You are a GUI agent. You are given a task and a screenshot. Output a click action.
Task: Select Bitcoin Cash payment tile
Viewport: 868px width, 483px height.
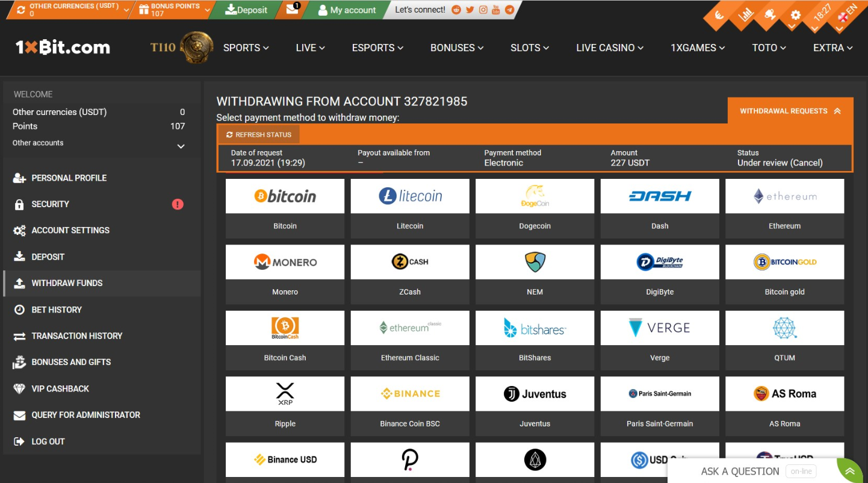click(x=285, y=340)
